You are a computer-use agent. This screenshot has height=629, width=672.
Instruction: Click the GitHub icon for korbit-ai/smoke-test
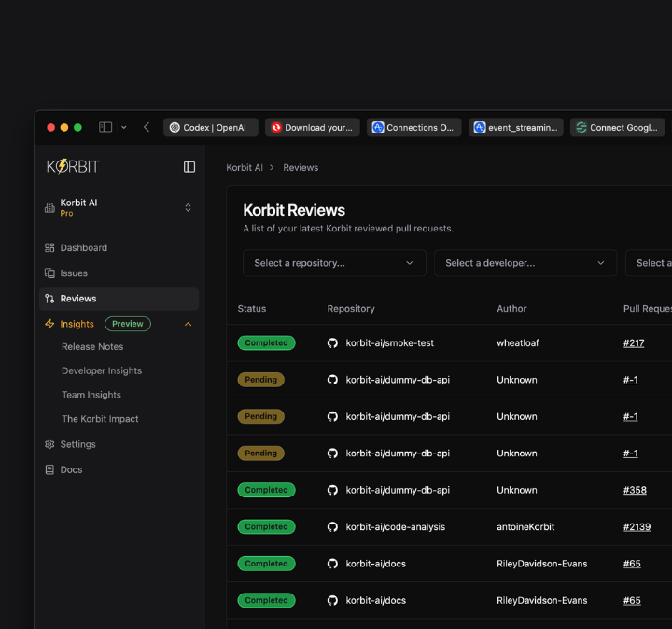coord(332,342)
